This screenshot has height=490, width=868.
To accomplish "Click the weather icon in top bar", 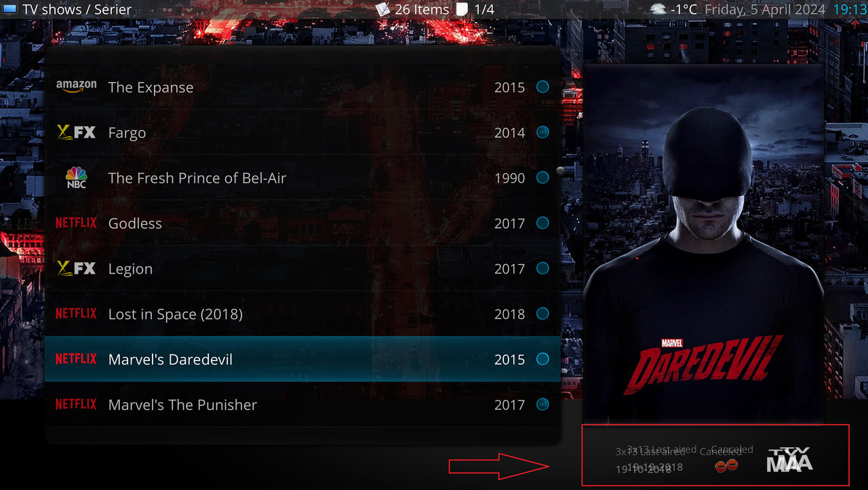I will (x=658, y=10).
